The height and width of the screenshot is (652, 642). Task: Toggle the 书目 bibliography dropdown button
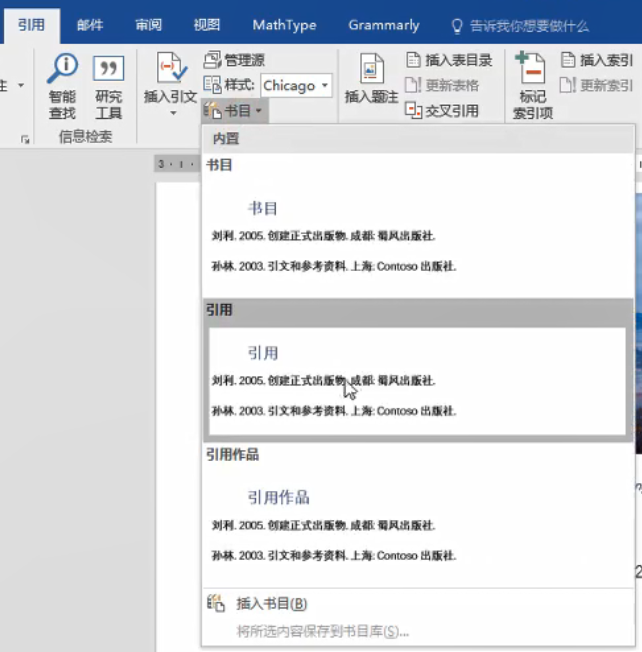[x=234, y=111]
